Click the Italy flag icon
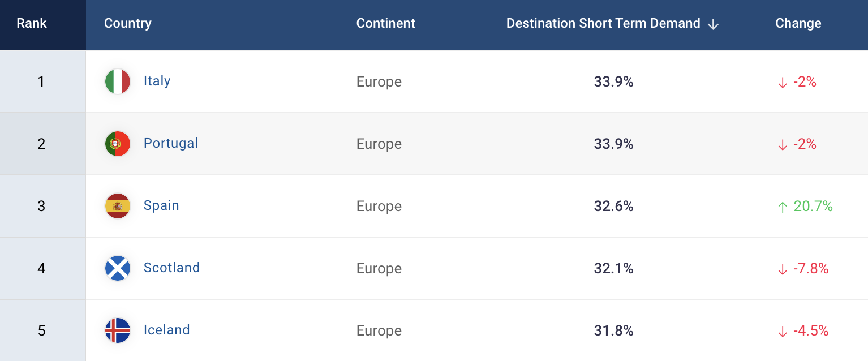The image size is (868, 361). point(118,81)
